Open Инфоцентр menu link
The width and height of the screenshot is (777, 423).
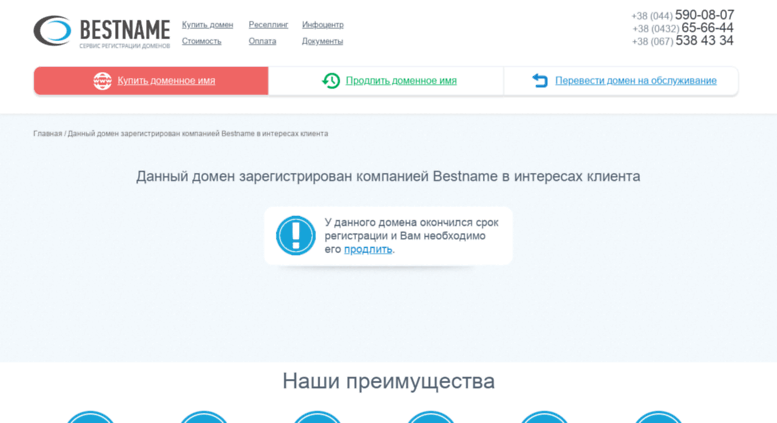tap(323, 25)
